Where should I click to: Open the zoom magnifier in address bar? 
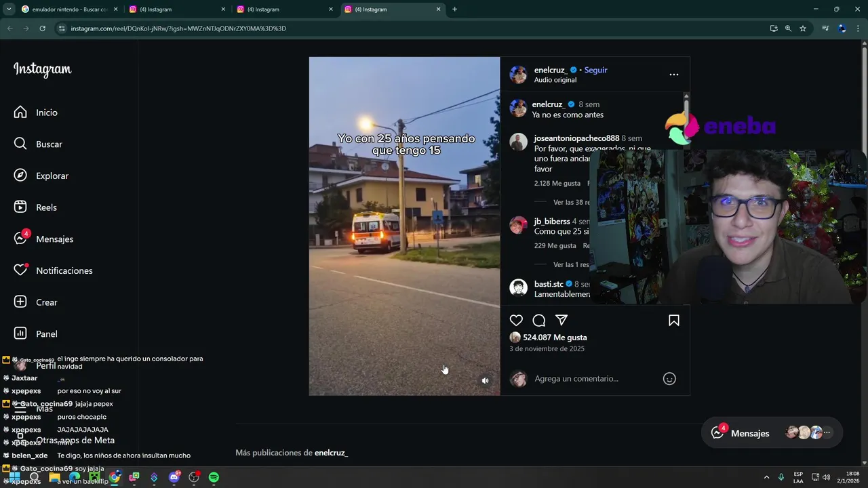point(788,28)
